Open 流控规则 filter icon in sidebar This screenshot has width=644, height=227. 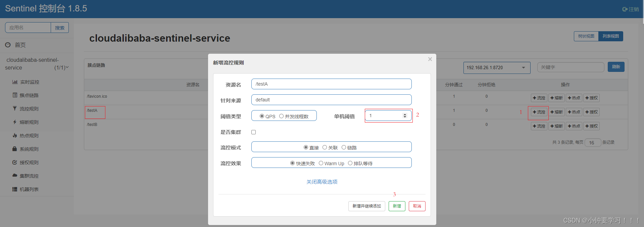(x=15, y=109)
